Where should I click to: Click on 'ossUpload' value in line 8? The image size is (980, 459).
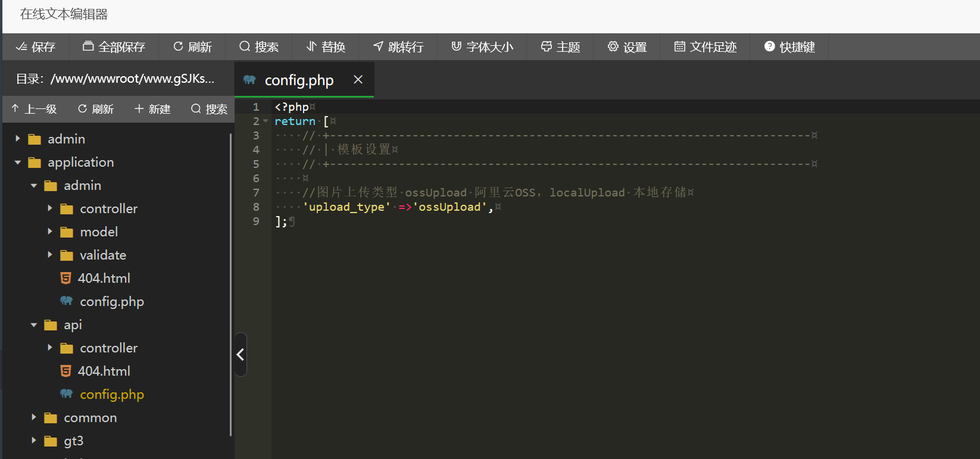[450, 207]
